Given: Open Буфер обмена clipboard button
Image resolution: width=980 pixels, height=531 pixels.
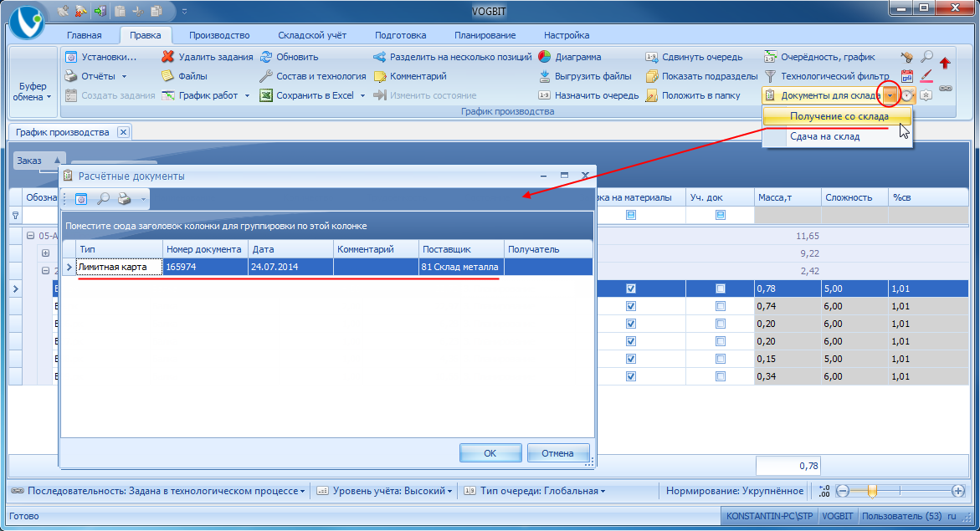Looking at the screenshot, I should 33,81.
